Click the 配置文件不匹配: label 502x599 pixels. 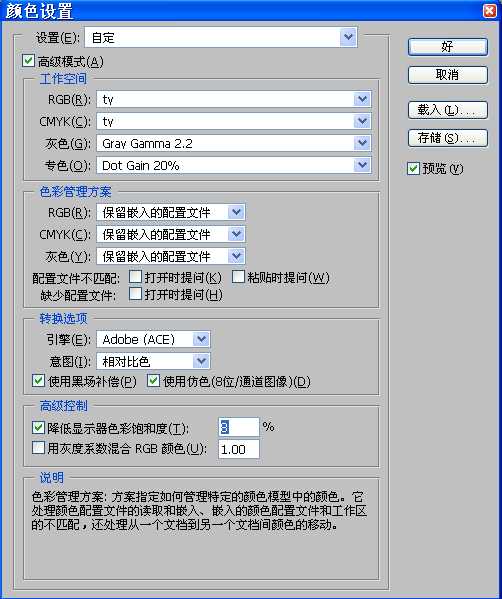point(76,278)
